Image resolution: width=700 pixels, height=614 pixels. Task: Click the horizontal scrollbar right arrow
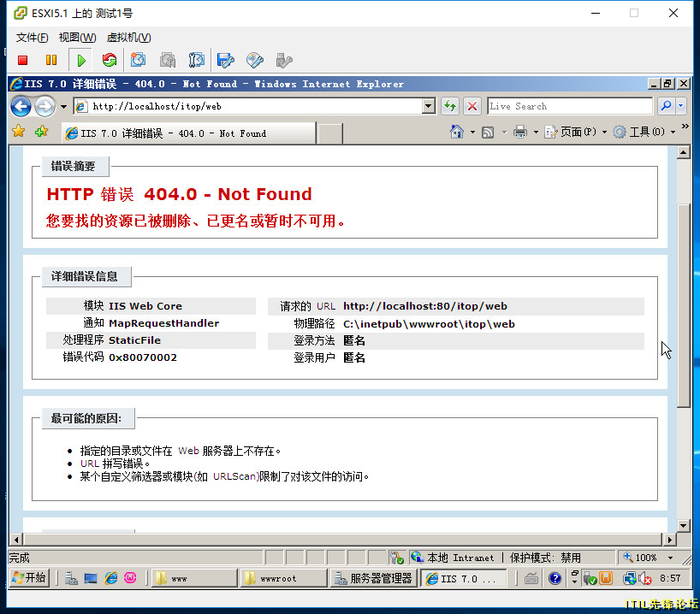click(669, 540)
